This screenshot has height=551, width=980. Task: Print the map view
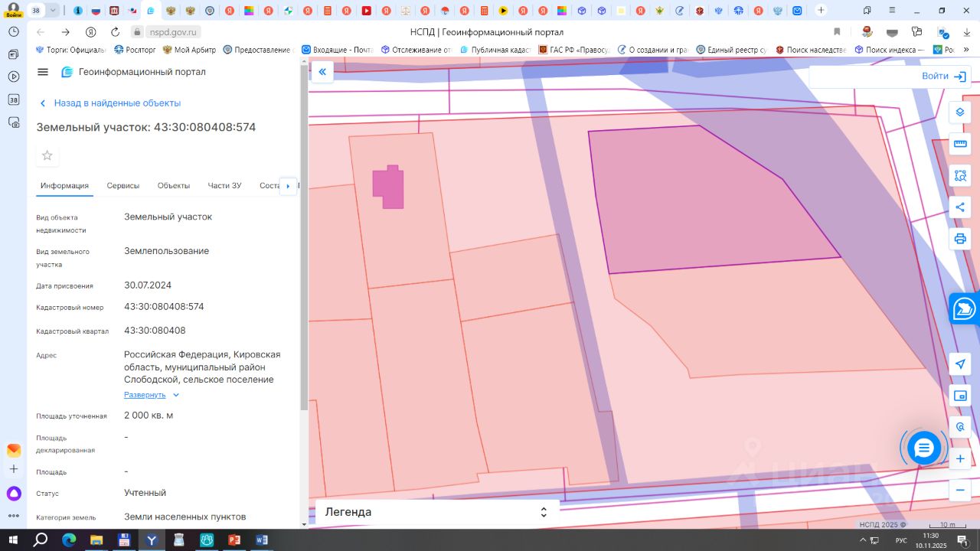click(960, 239)
